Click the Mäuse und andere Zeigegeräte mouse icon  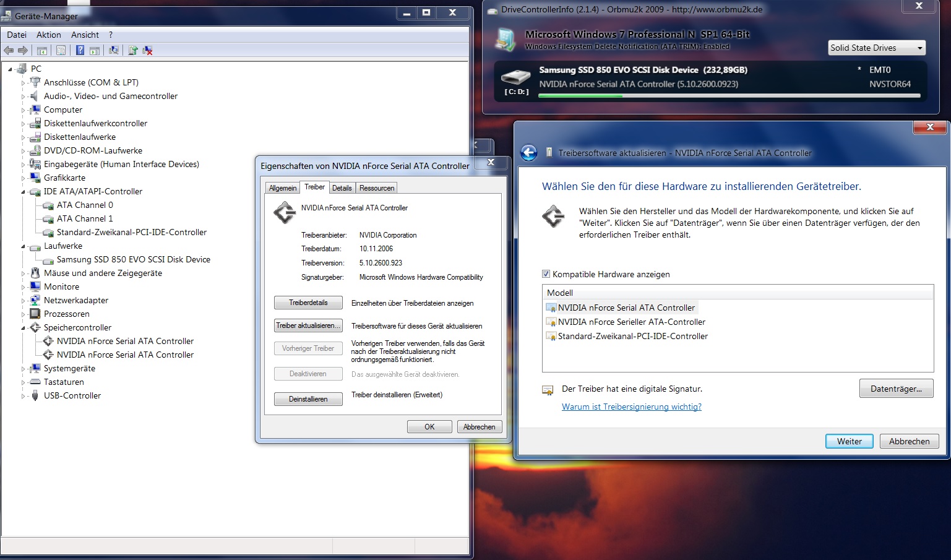click(x=35, y=273)
